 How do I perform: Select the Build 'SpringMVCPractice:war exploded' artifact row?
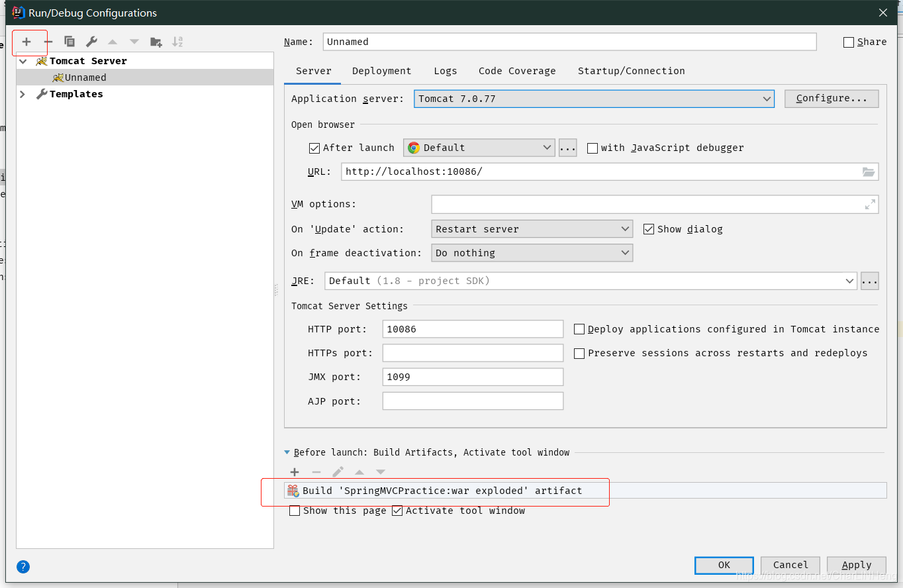585,491
